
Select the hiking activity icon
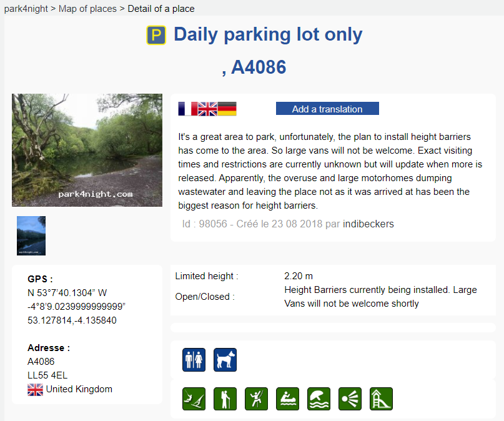[x=225, y=399]
